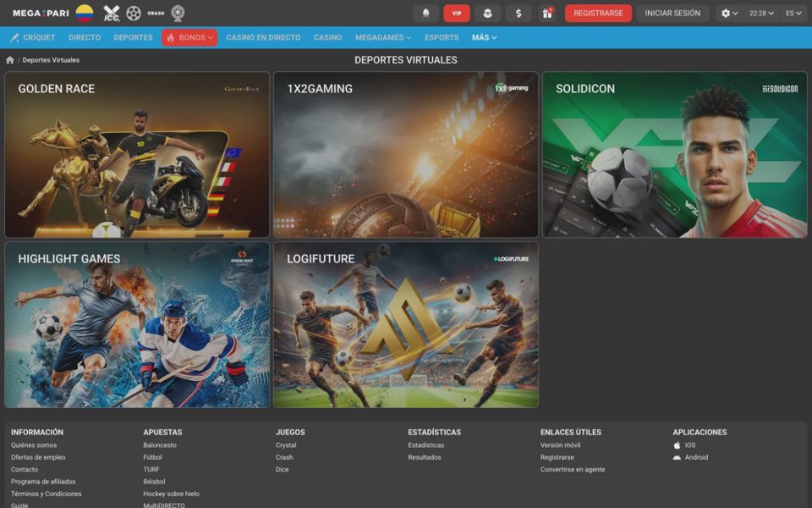This screenshot has height=508, width=812.
Task: Click Convertirse en agente link
Action: (x=573, y=469)
